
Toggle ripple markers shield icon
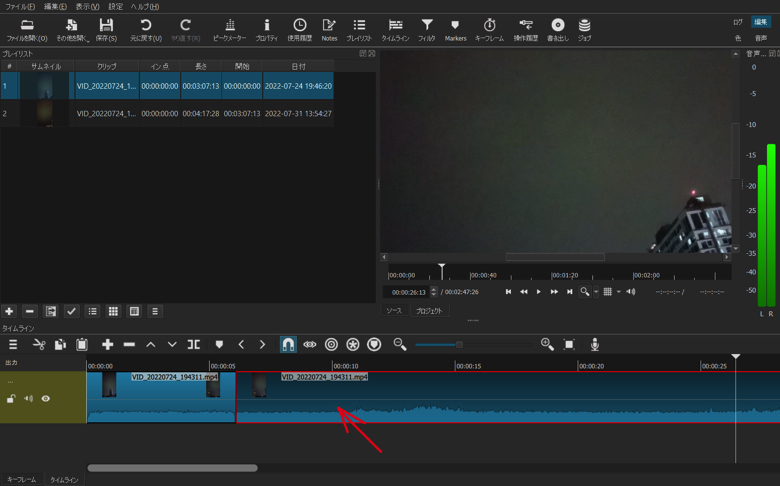pyautogui.click(x=374, y=344)
